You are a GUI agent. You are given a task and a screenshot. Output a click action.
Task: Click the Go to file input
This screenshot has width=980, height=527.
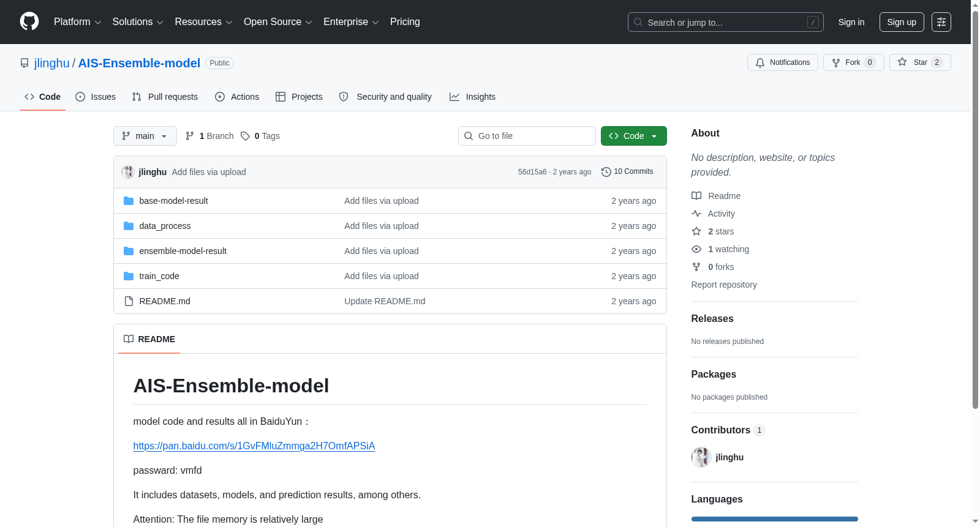coord(527,136)
